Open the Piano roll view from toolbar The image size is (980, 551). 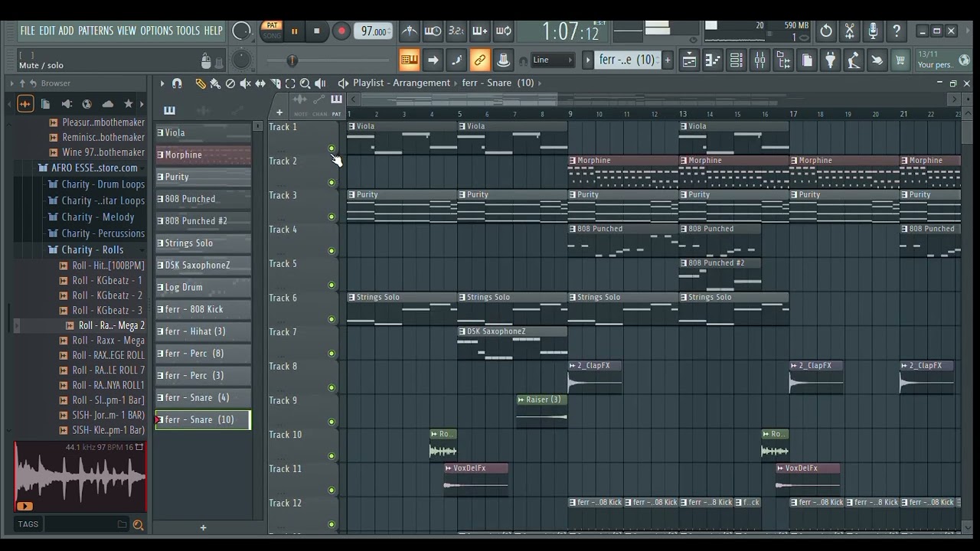(x=712, y=60)
